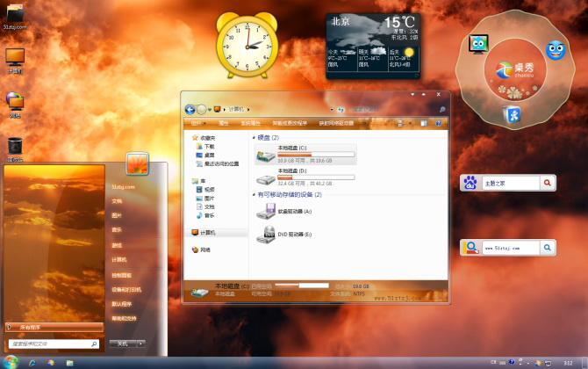Expand 所有程序 in the Start menu
Image resolution: width=588 pixels, height=369 pixels.
click(x=54, y=328)
